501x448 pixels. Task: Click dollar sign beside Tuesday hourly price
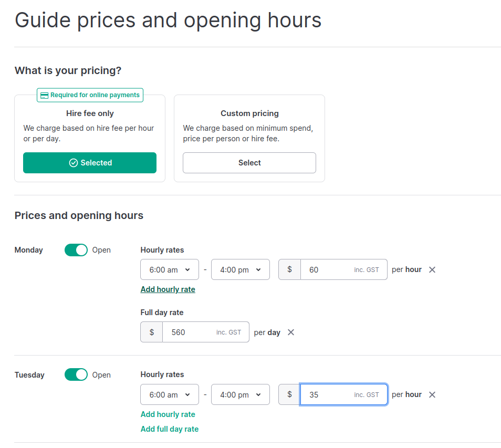click(x=289, y=394)
